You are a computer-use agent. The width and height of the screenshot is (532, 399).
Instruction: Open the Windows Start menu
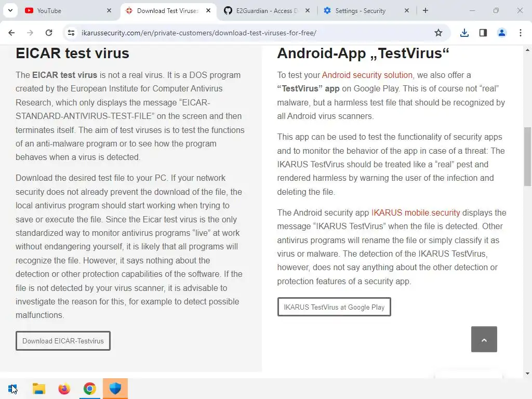(x=12, y=389)
